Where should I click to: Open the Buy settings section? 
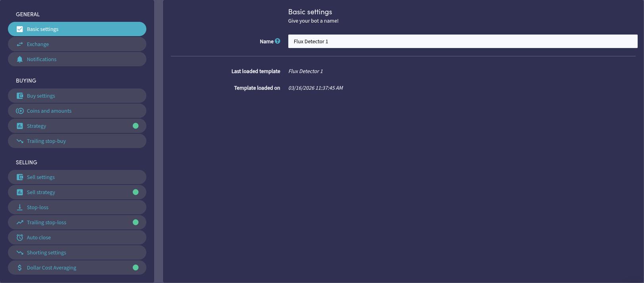pos(77,96)
